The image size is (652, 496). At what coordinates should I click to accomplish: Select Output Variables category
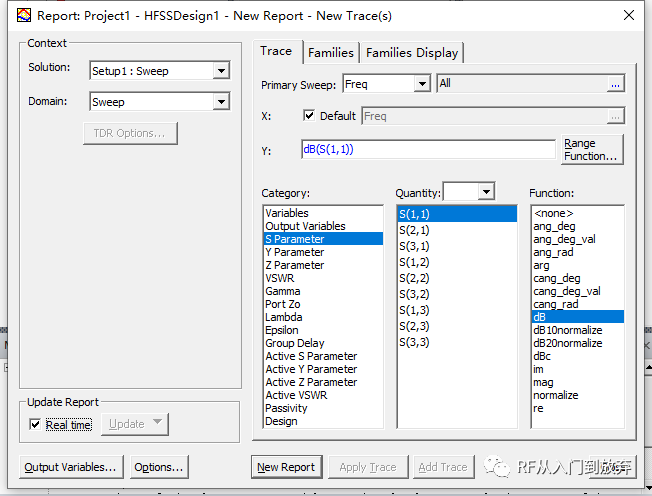(324, 226)
